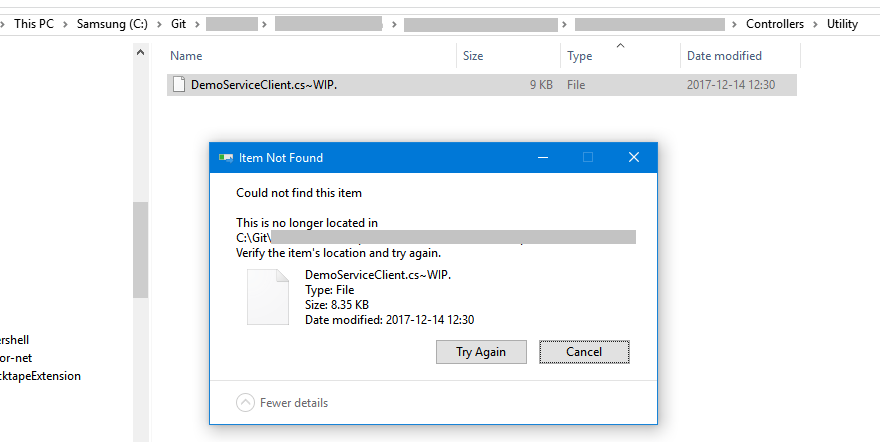Sort files by the Size column header
This screenshot has width=880, height=442.
(474, 56)
